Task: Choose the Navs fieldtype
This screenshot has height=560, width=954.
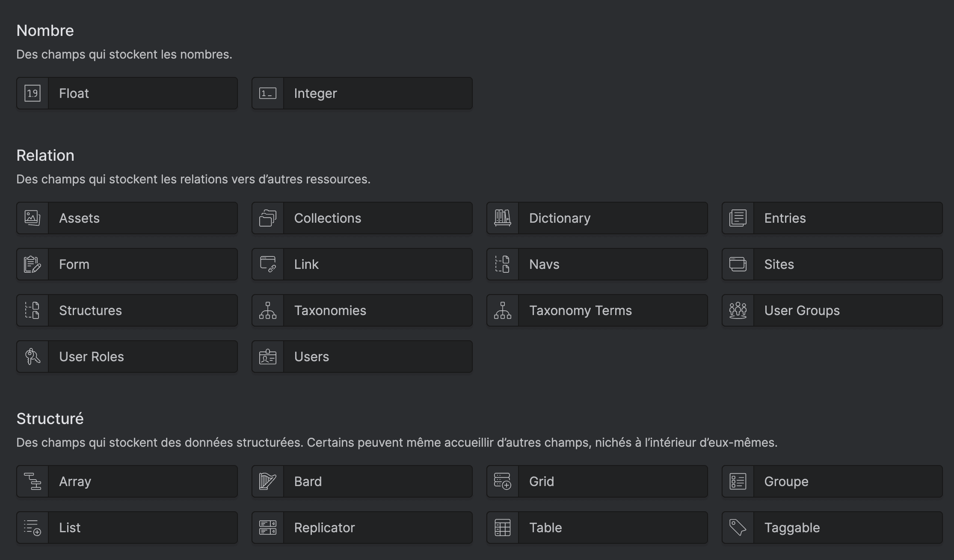Action: tap(597, 264)
